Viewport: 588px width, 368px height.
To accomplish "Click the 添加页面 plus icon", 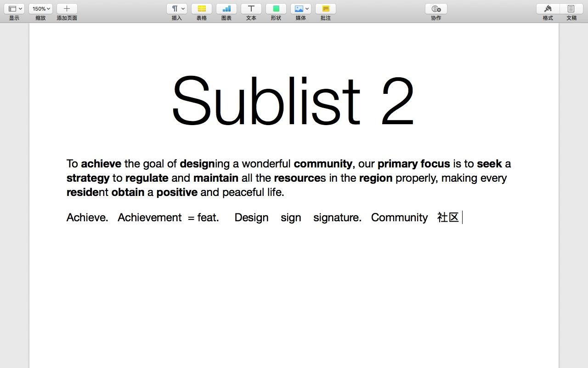I will coord(67,9).
